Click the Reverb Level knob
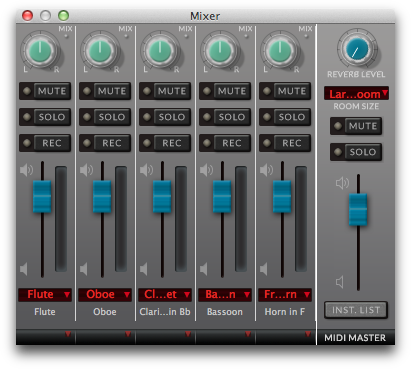Viewport: 411px width, 369px height. 357,49
